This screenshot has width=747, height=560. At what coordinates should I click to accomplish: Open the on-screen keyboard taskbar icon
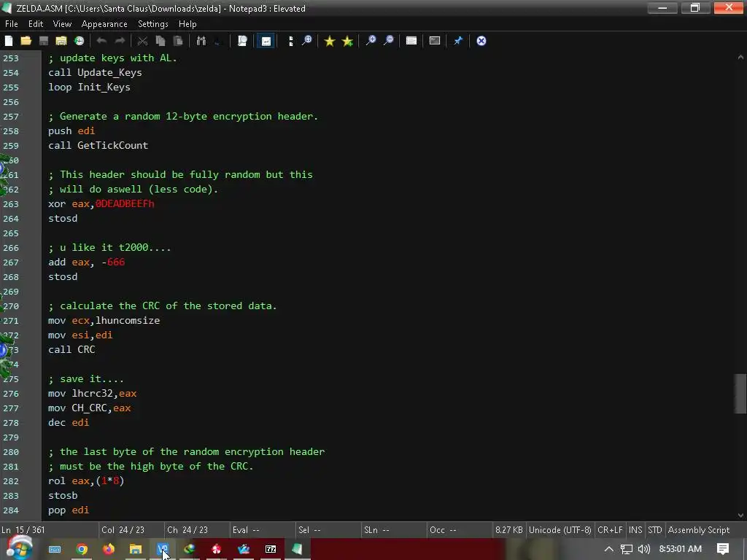pyautogui.click(x=55, y=549)
